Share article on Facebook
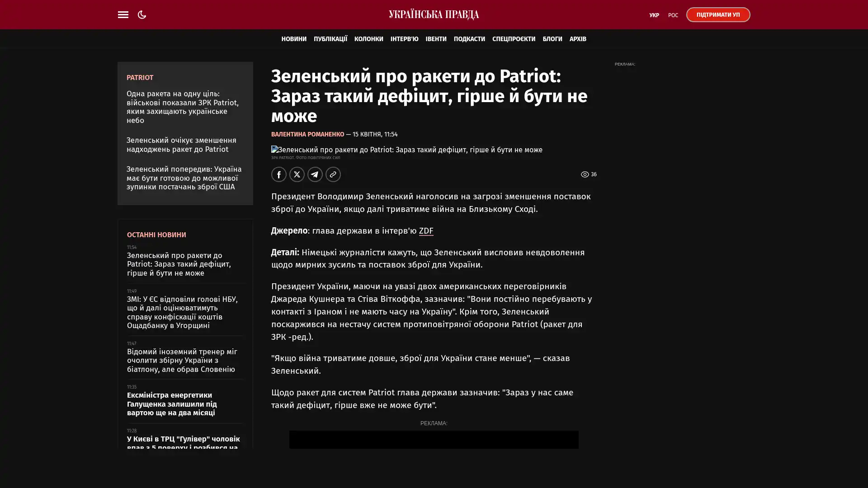This screenshot has height=488, width=868. tap(278, 174)
